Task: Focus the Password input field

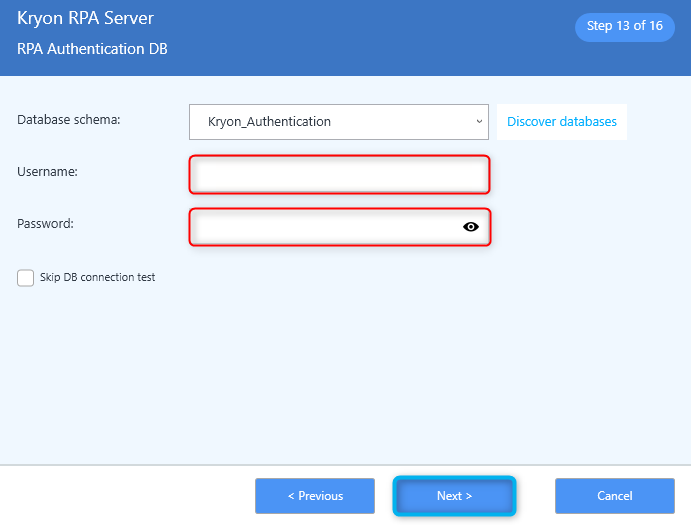Action: pyautogui.click(x=339, y=227)
